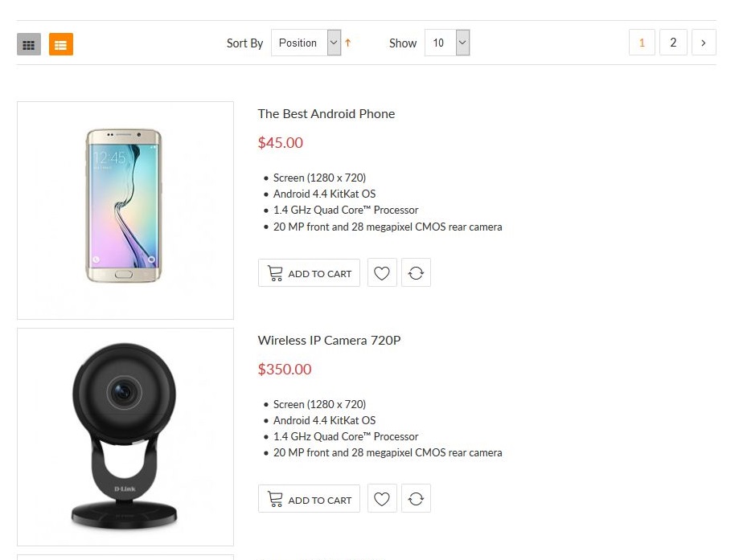Open The Best Android Phone title link
This screenshot has height=560, width=739.
tap(326, 114)
